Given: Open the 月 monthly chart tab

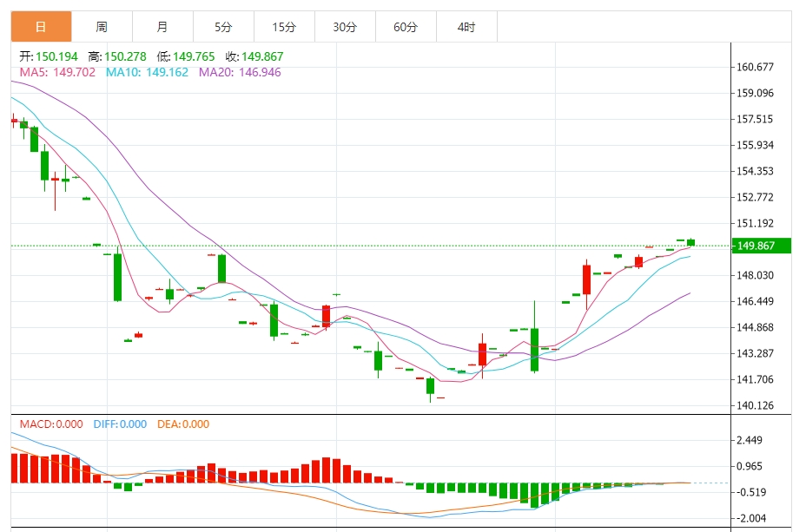Looking at the screenshot, I should coord(162,27).
